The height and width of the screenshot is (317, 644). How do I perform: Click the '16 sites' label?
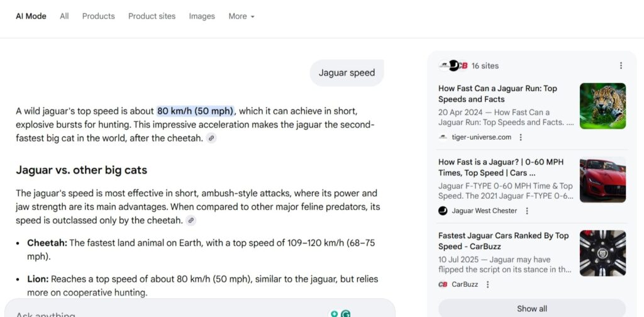click(x=485, y=65)
